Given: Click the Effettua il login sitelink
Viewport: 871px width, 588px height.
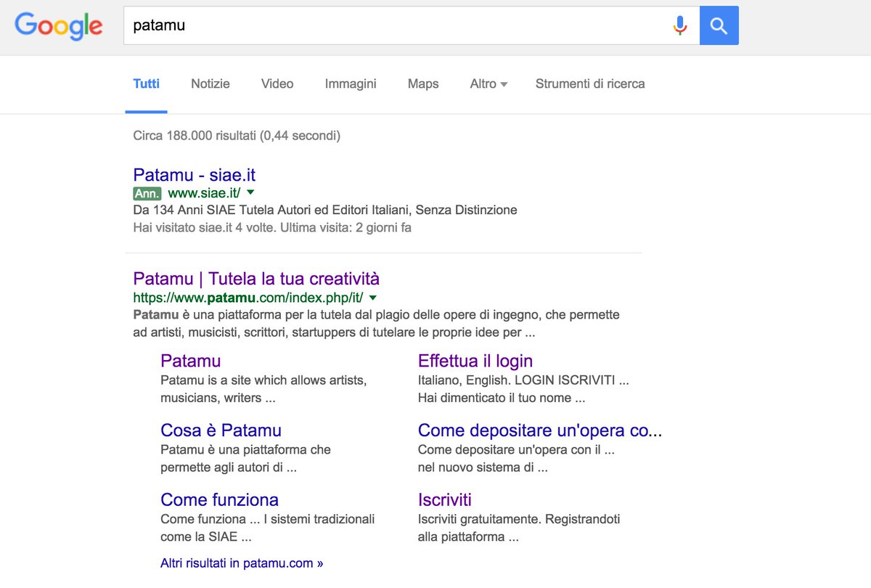Looking at the screenshot, I should coord(475,361).
